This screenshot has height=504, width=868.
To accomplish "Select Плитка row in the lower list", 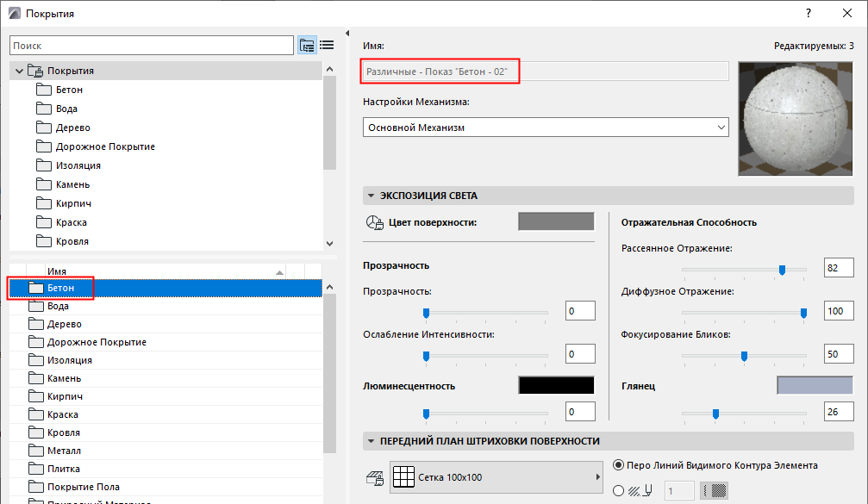I will [165, 469].
